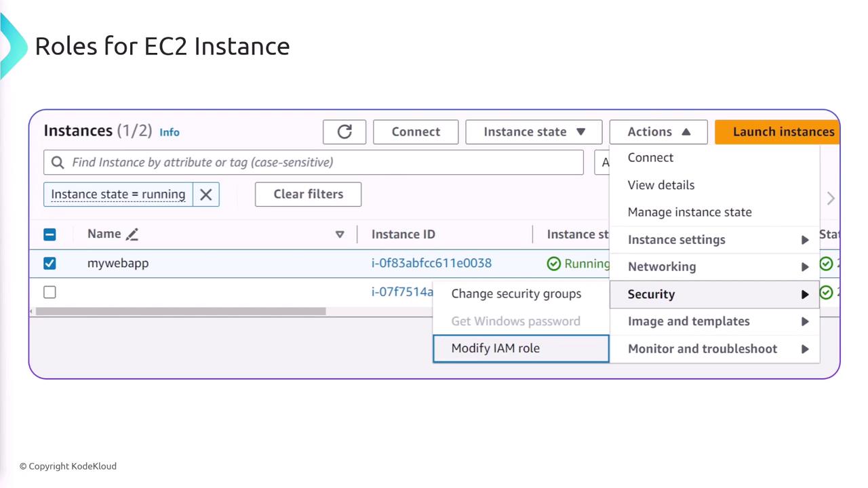Click the Name column sort triangle
Screen dimensions: 868x488
[x=340, y=235]
